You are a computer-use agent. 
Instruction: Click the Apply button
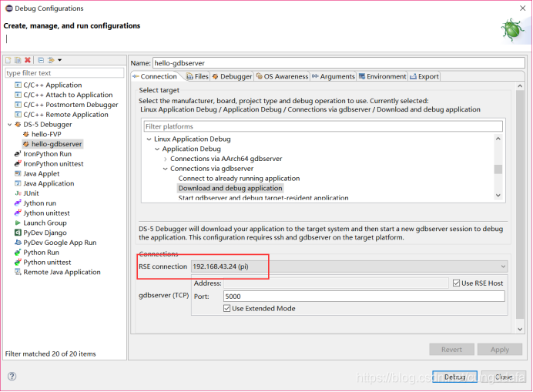pos(500,350)
